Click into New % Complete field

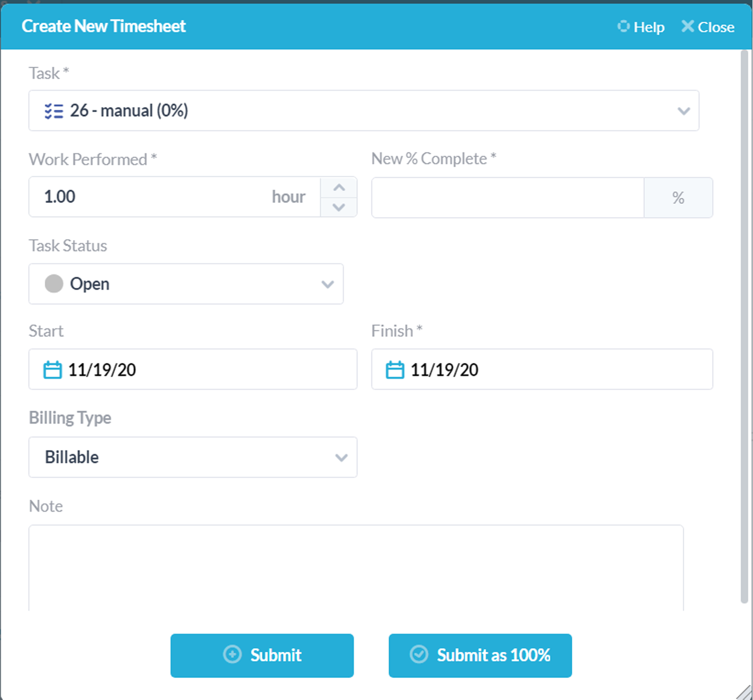(x=508, y=197)
